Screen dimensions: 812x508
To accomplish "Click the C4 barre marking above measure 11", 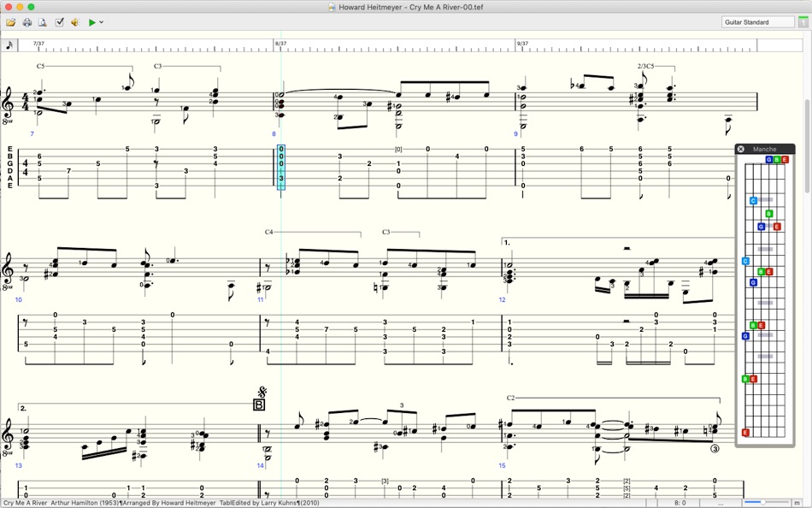I will click(268, 233).
